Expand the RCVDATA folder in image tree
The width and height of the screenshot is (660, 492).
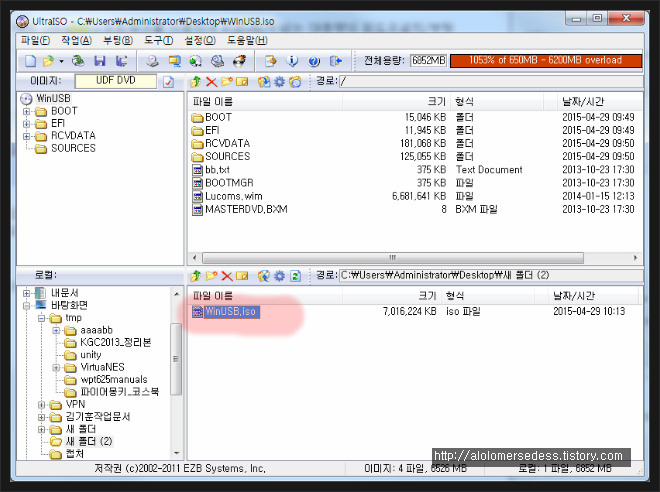pyautogui.click(x=27, y=136)
